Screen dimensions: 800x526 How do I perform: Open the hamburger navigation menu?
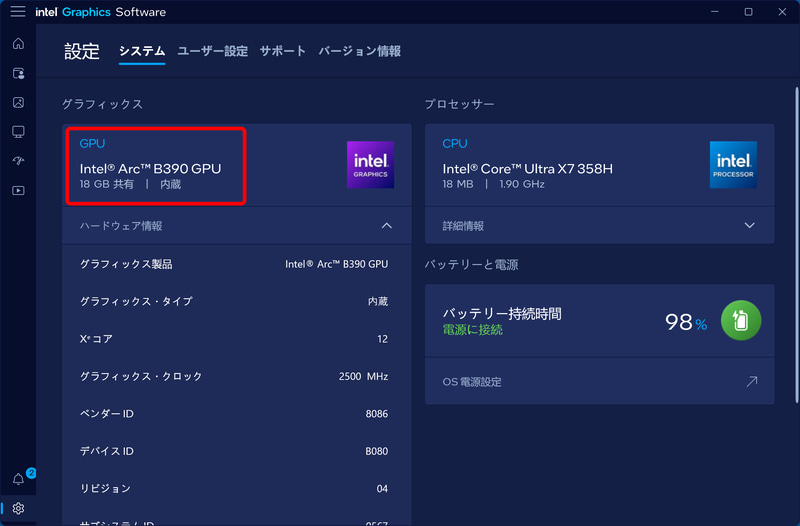[x=18, y=11]
